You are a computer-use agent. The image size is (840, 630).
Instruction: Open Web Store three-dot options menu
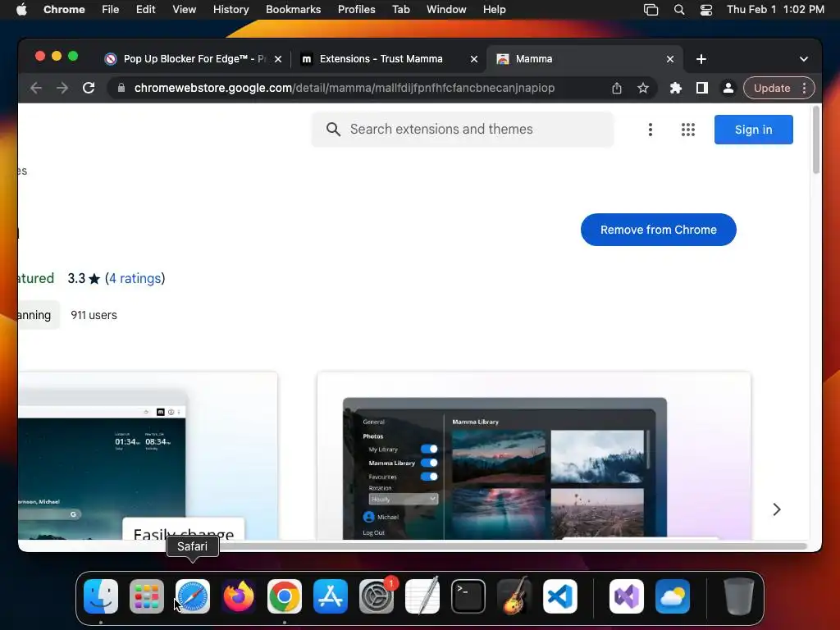(651, 130)
